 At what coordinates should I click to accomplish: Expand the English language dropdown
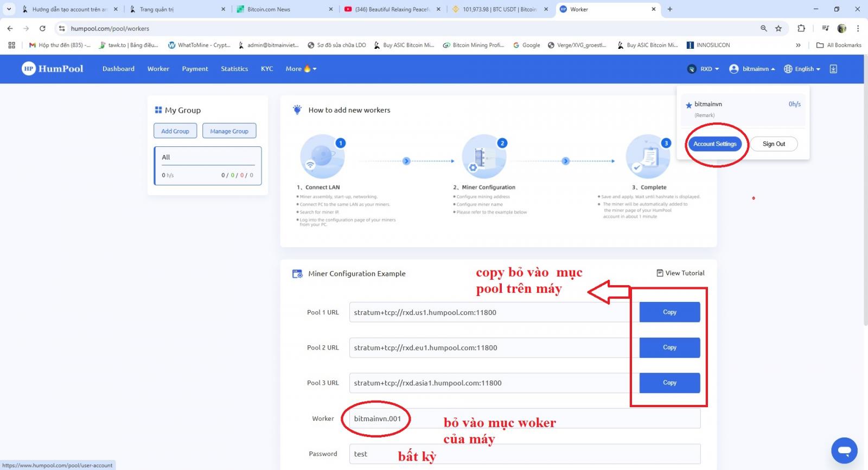click(802, 69)
